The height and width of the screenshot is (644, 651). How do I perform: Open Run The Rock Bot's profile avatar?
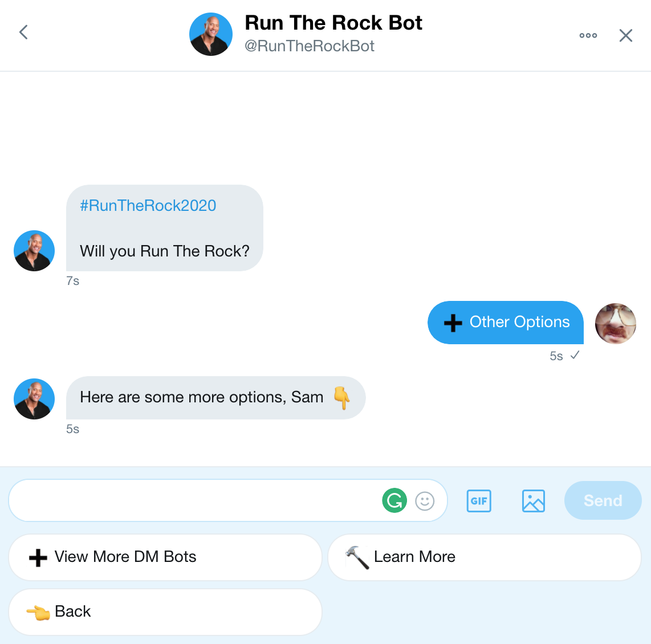coord(211,34)
